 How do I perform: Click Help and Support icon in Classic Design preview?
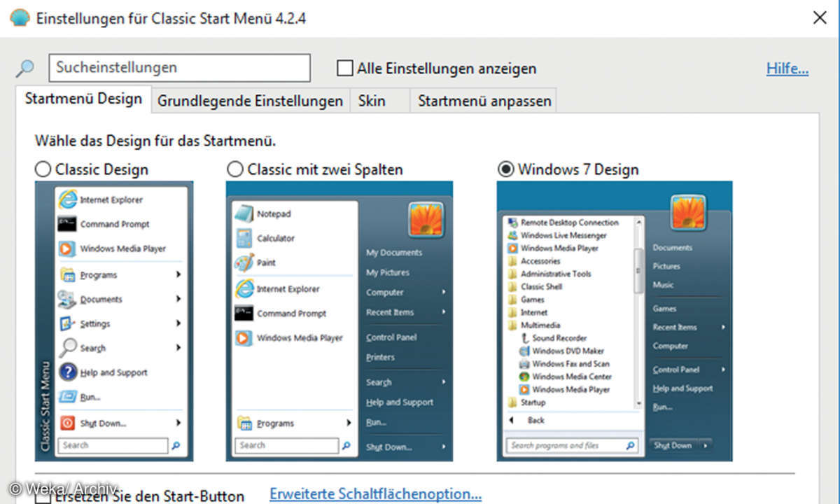point(68,372)
